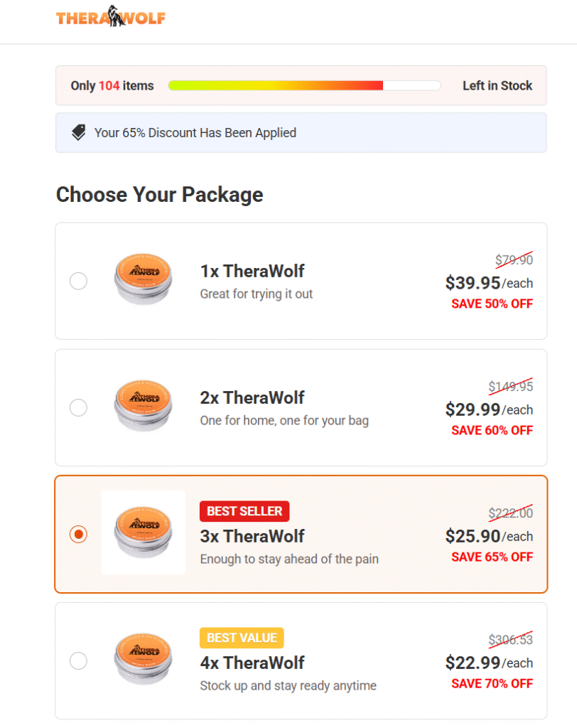This screenshot has height=728, width=577.
Task: Click the 4x TheraWolf product tin image
Action: (143, 660)
